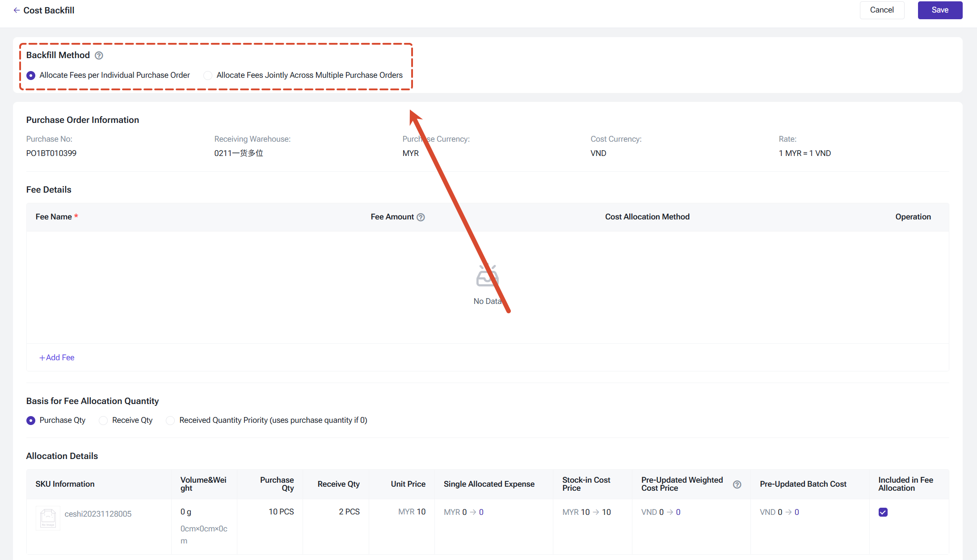Click the Pre-Updated Batch Cost column header
Viewport: 977px width, 560px height.
coord(803,484)
